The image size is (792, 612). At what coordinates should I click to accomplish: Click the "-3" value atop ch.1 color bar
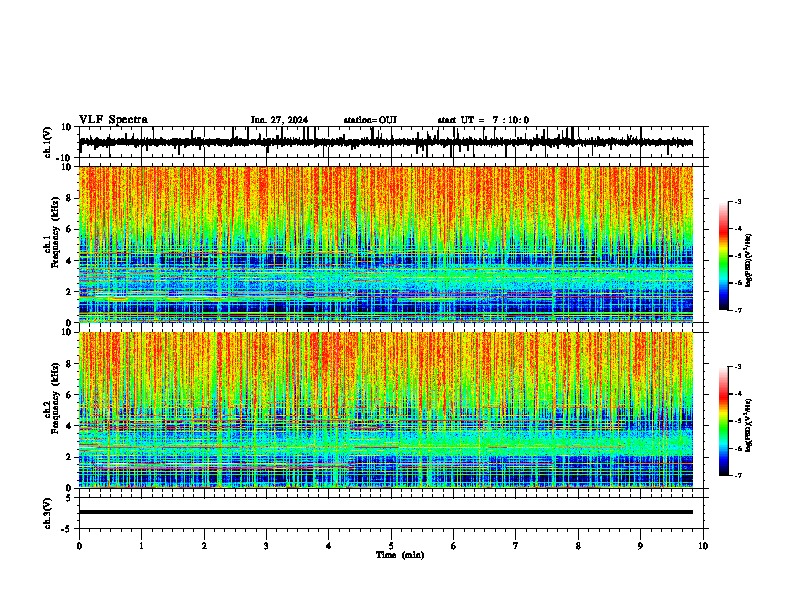pos(737,201)
